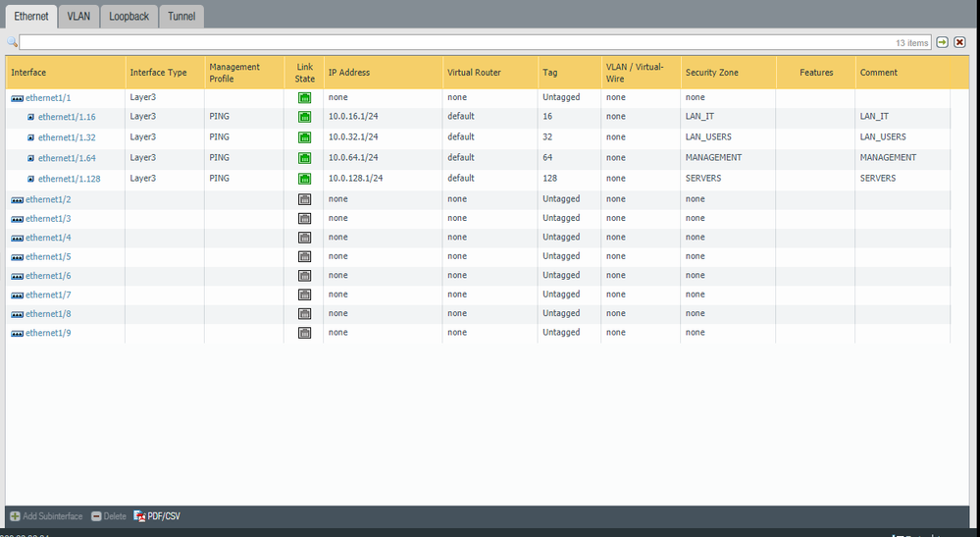980x537 pixels.
Task: Open the Loopback tab
Action: [x=128, y=17]
